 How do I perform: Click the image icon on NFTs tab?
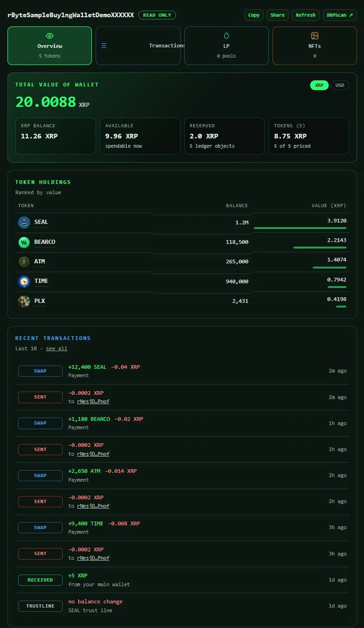[x=315, y=36]
